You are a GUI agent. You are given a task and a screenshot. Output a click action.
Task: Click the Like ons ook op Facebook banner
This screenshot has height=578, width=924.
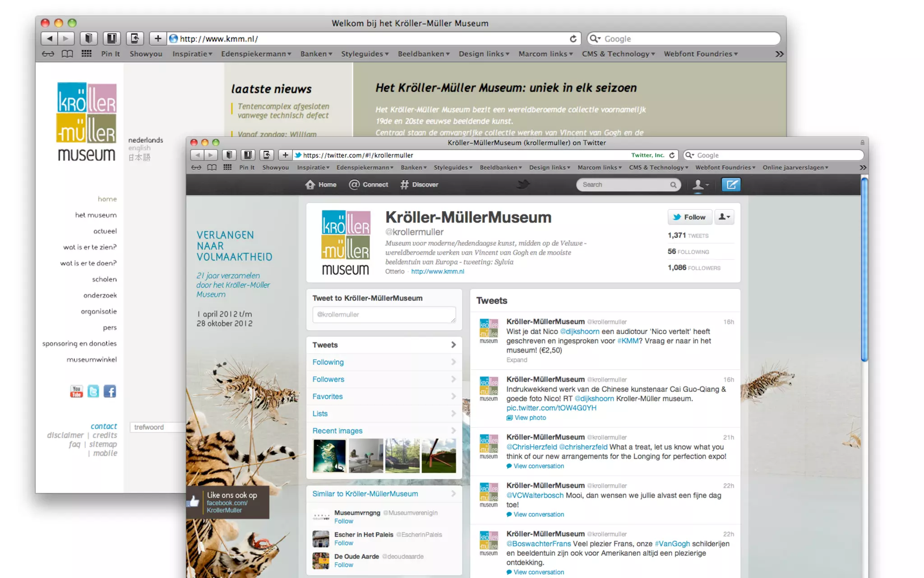click(x=228, y=502)
